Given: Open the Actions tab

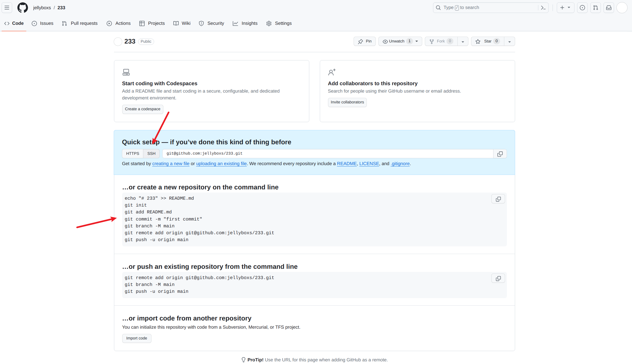Looking at the screenshot, I should pos(118,23).
